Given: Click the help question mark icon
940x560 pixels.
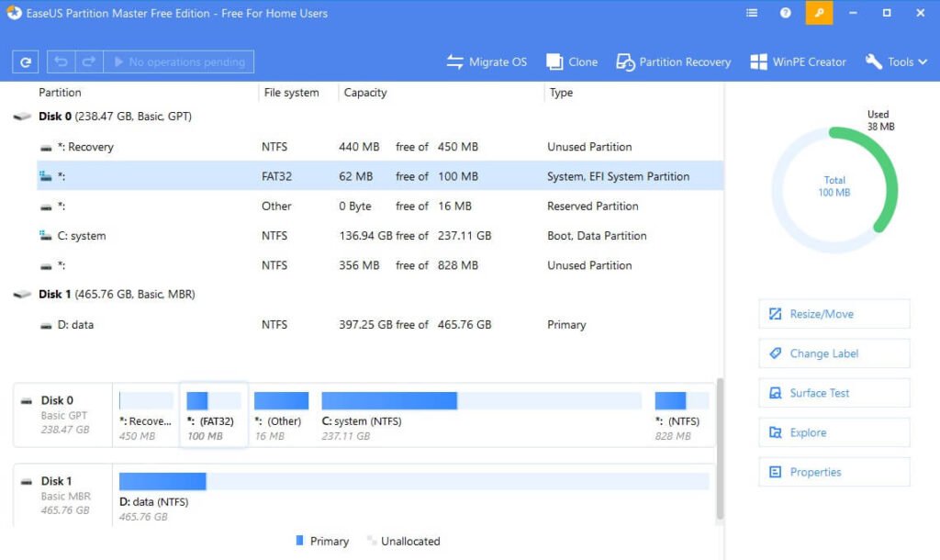Looking at the screenshot, I should pos(786,13).
